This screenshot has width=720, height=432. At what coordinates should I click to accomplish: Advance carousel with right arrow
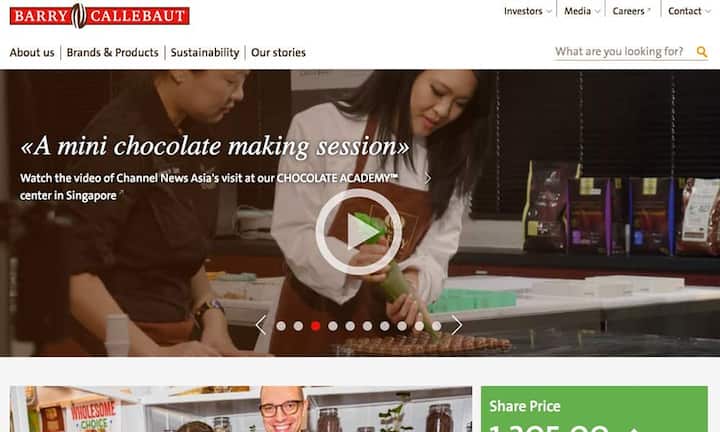click(x=456, y=325)
